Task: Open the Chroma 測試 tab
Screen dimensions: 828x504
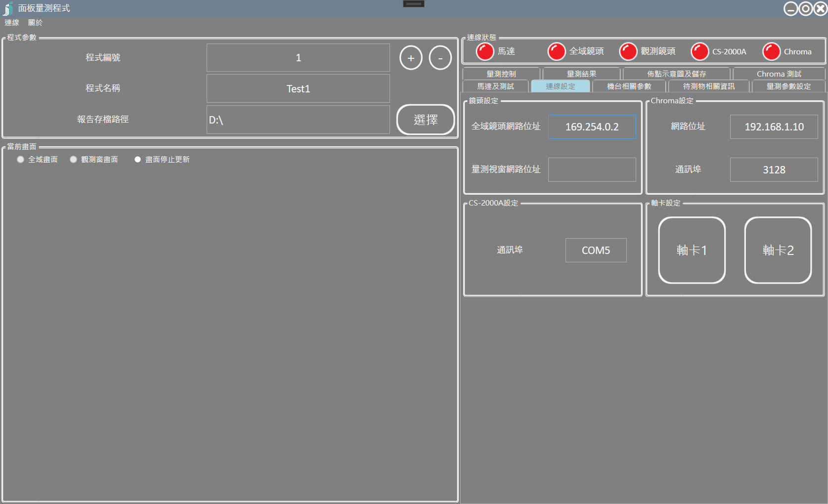Action: (779, 74)
